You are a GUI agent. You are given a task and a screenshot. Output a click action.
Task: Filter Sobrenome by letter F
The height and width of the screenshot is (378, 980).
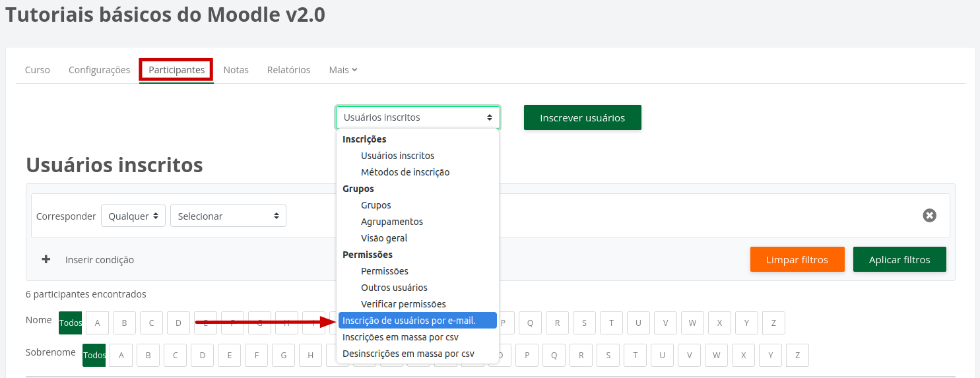(257, 355)
